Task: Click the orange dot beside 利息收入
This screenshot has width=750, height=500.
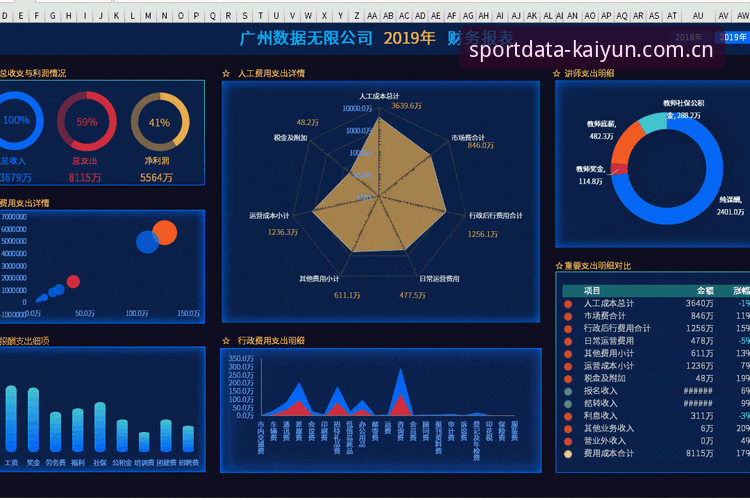Action: pyautogui.click(x=568, y=416)
